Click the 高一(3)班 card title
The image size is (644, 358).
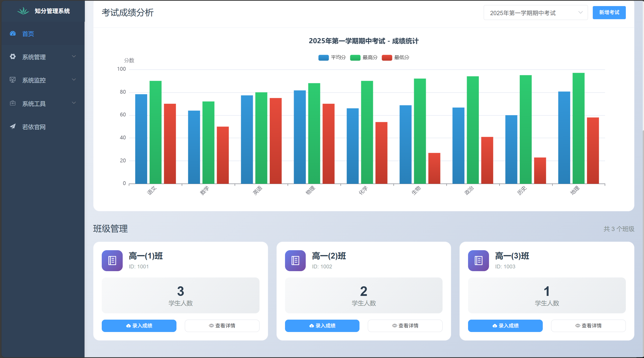pyautogui.click(x=512, y=256)
